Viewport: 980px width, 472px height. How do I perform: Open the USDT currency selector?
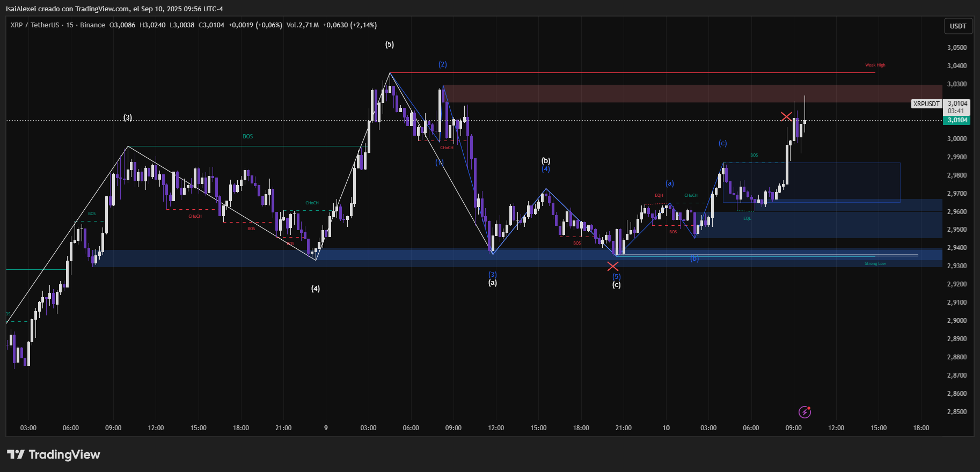pos(957,26)
